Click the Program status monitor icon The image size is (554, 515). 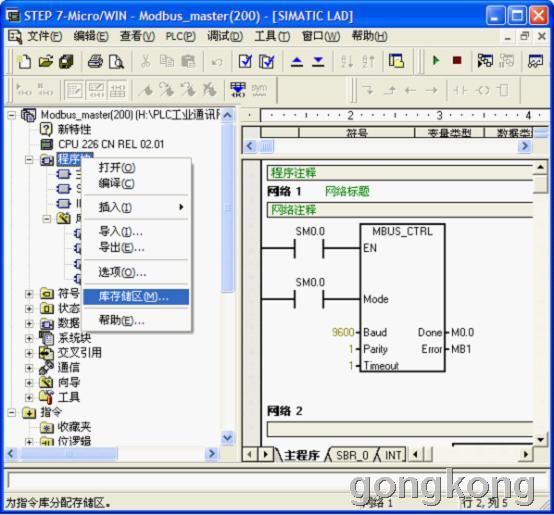click(485, 61)
